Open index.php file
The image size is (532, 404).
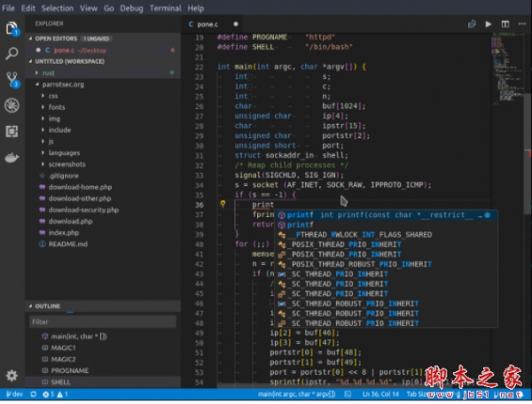(103, 232)
